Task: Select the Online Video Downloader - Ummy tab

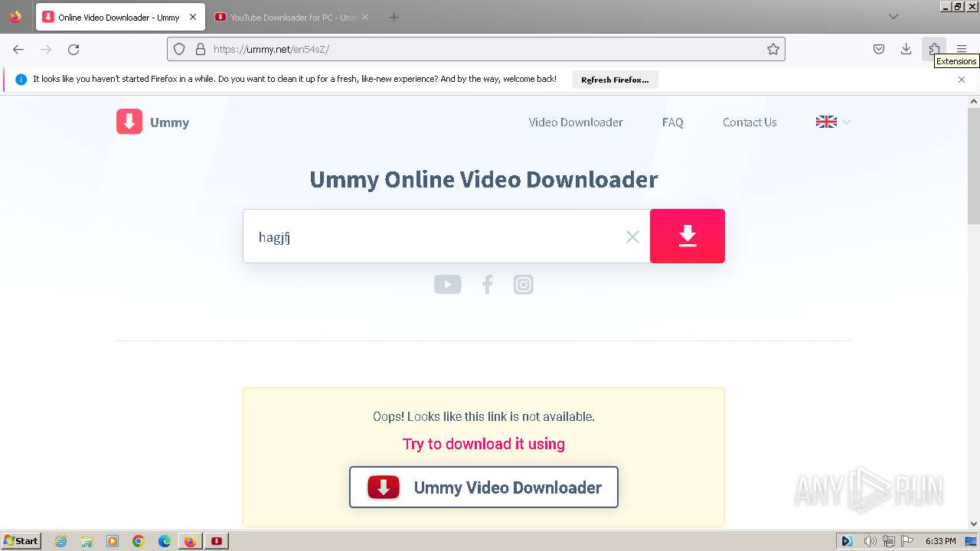Action: (x=120, y=17)
